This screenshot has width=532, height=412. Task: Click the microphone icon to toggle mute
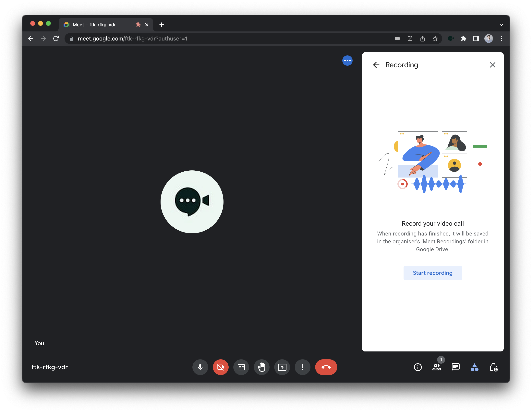[x=200, y=367]
